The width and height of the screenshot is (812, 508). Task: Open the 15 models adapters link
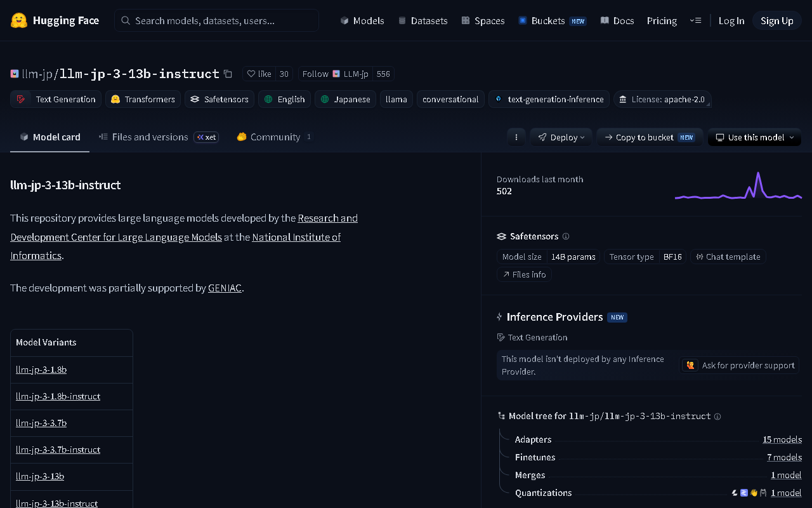pos(782,439)
